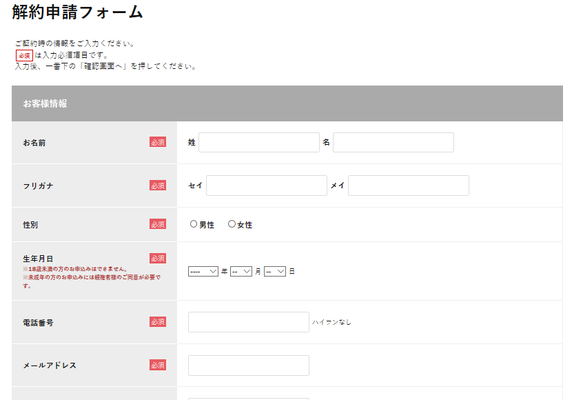This screenshot has height=400, width=583.
Task: Select the 男性 radio button
Action: tap(193, 224)
